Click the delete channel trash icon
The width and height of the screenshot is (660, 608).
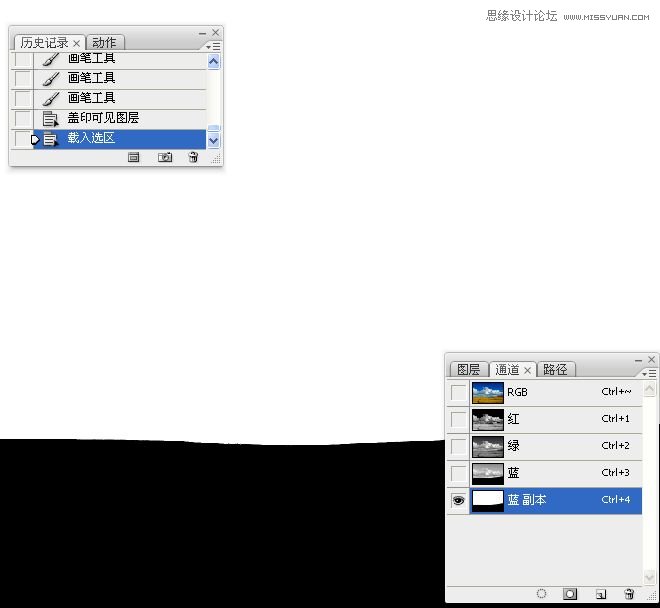point(629,594)
